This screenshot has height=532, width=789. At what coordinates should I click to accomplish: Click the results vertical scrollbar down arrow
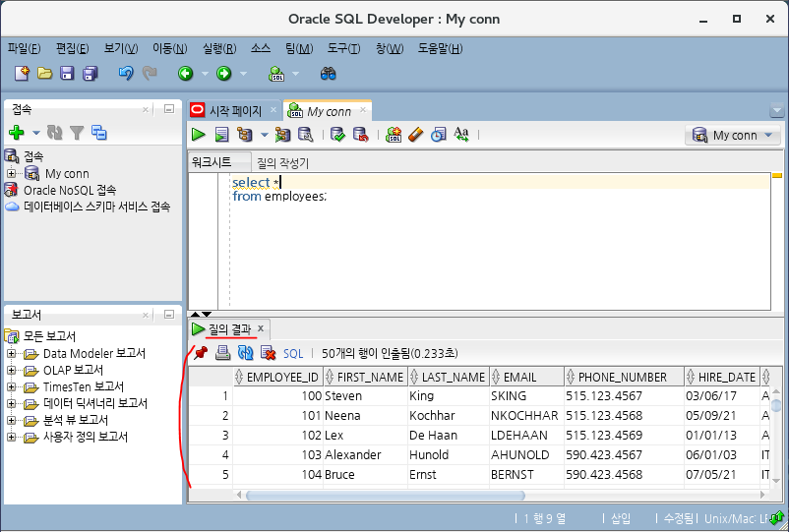pyautogui.click(x=776, y=481)
